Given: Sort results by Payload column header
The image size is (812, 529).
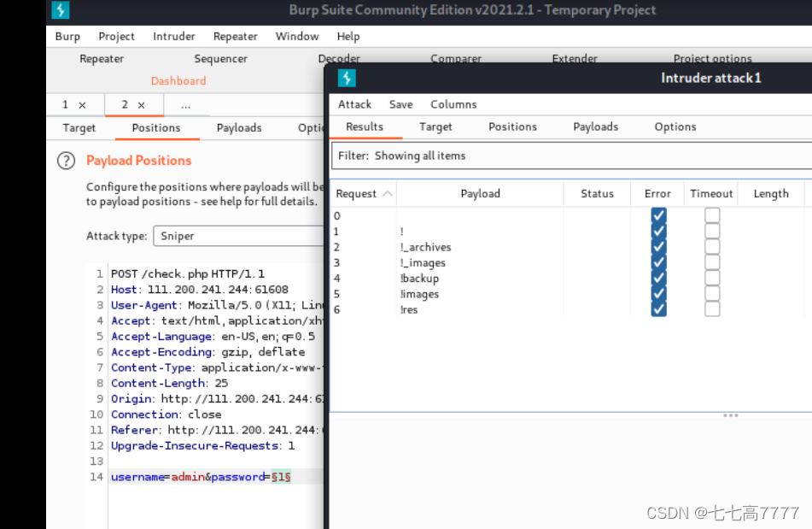Looking at the screenshot, I should click(480, 194).
